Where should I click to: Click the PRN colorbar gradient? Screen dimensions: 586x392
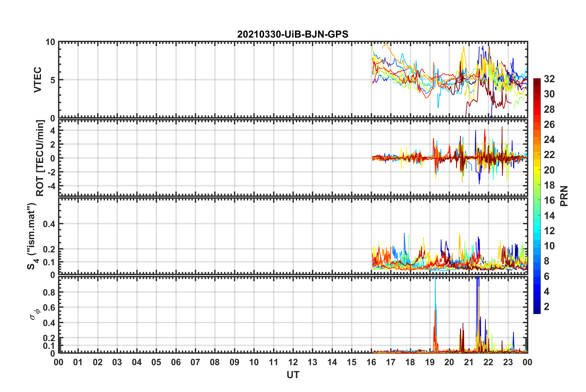click(x=537, y=196)
